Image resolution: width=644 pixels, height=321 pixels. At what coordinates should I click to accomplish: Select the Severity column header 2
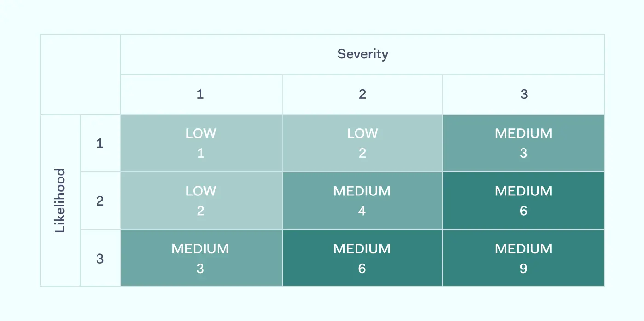point(362,95)
